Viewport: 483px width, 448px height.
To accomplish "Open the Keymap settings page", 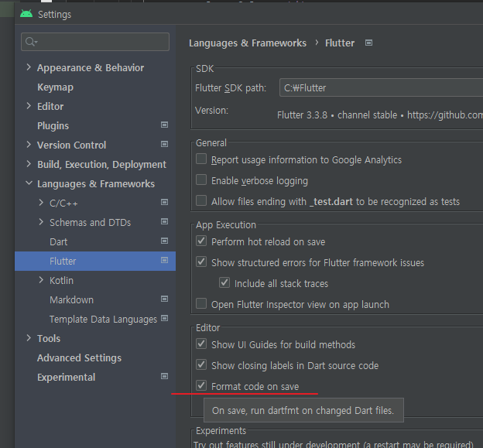I will click(55, 87).
